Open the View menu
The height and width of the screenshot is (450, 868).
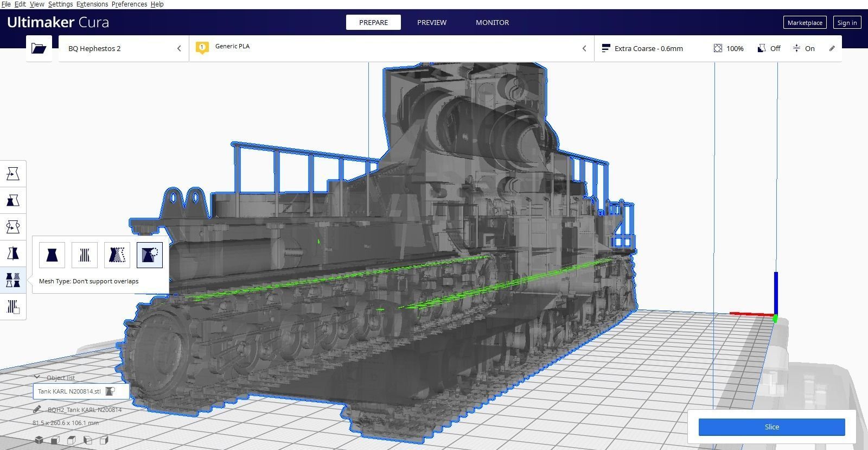(37, 4)
